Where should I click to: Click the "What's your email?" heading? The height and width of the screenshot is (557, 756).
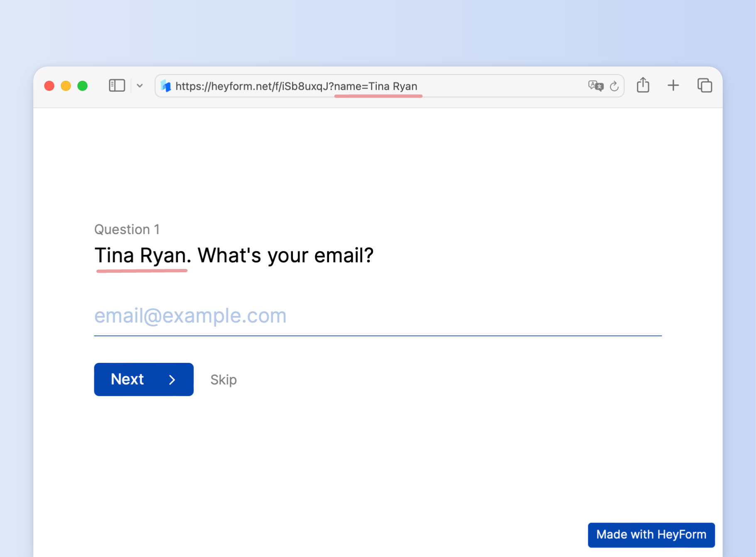(x=285, y=255)
